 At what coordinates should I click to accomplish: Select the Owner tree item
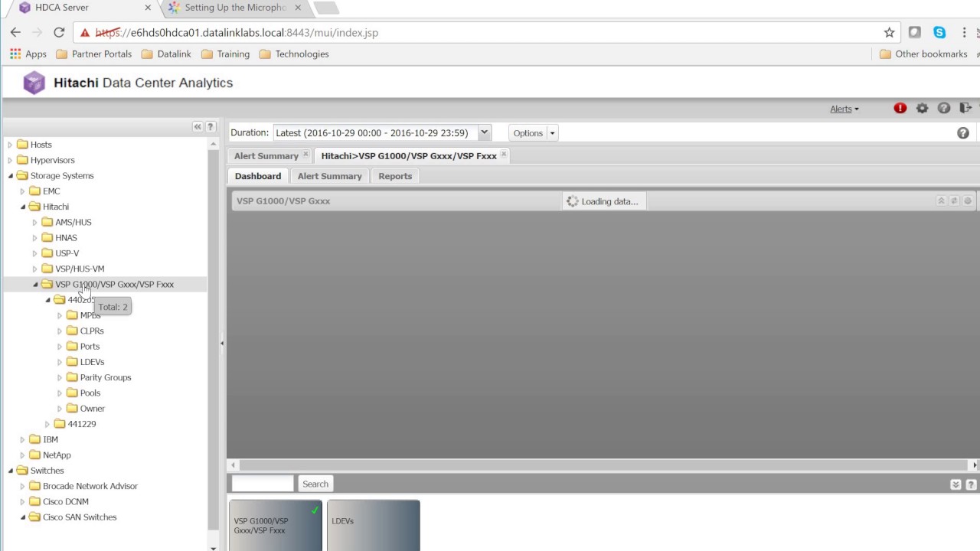92,409
